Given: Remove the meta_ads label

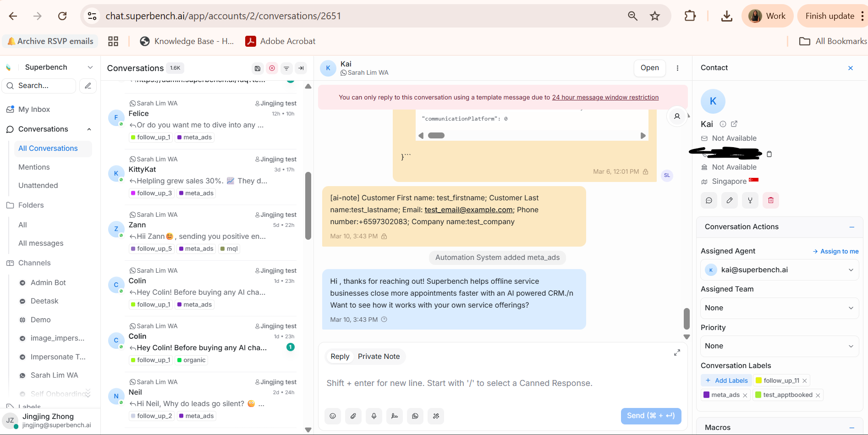Looking at the screenshot, I should pos(745,395).
